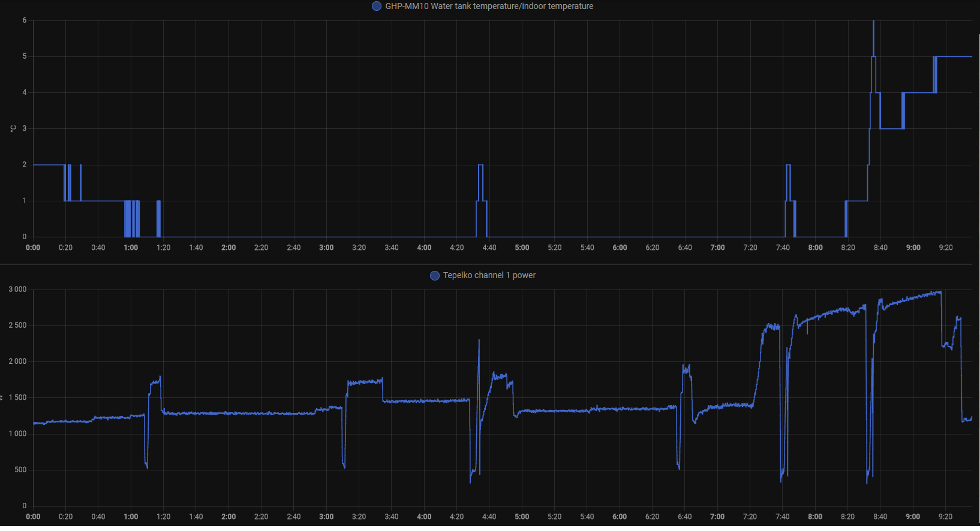
Task: Click the 4 label on the temperature chart y-axis
Action: 25,92
